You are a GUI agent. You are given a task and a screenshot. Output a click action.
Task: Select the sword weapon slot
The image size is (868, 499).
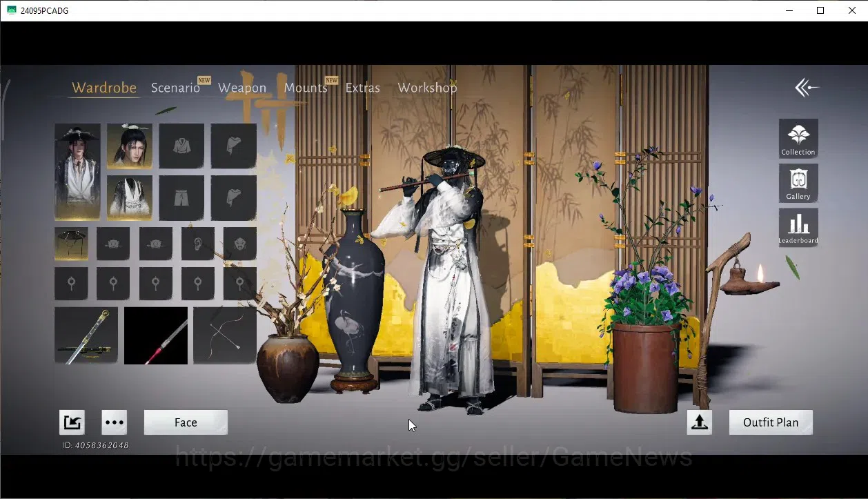coord(86,335)
